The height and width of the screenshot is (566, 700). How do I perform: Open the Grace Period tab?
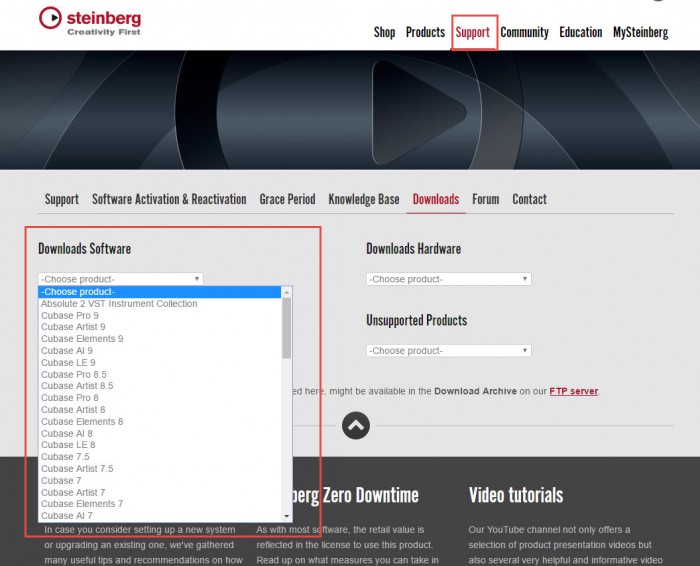[x=288, y=199]
